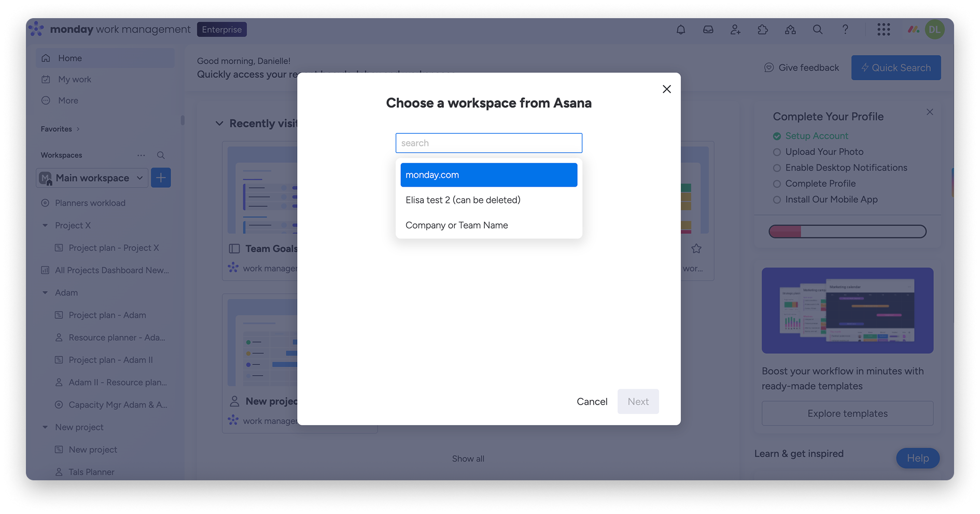This screenshot has width=980, height=514.
Task: Click the invite members icon
Action: coord(735,30)
